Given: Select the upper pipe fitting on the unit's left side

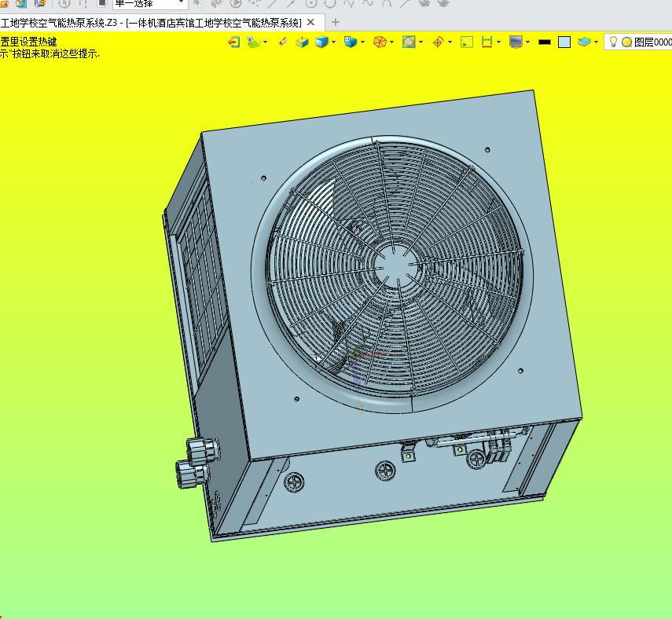Looking at the screenshot, I should pyautogui.click(x=204, y=449).
